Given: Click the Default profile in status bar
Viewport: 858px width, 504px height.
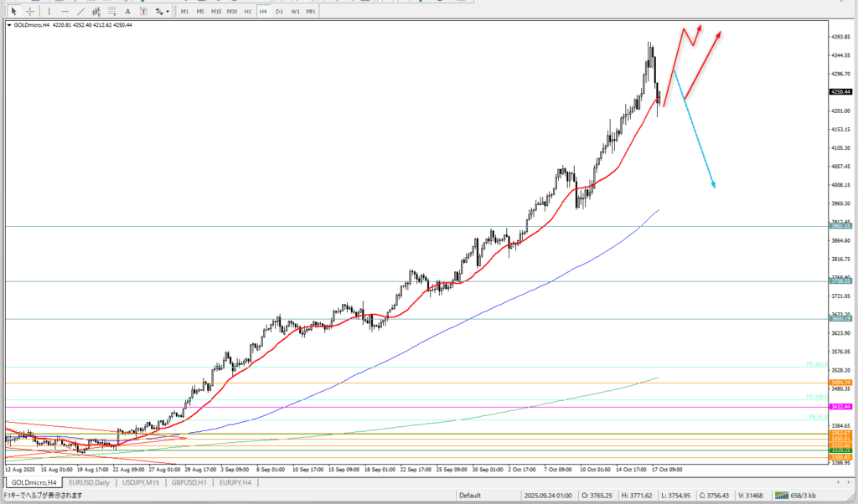Looking at the screenshot, I should [x=469, y=496].
